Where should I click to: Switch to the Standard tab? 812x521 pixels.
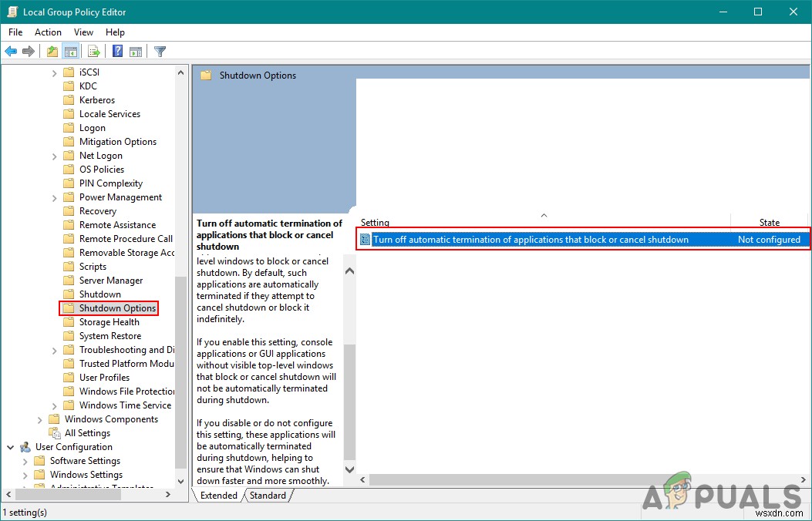pos(268,495)
